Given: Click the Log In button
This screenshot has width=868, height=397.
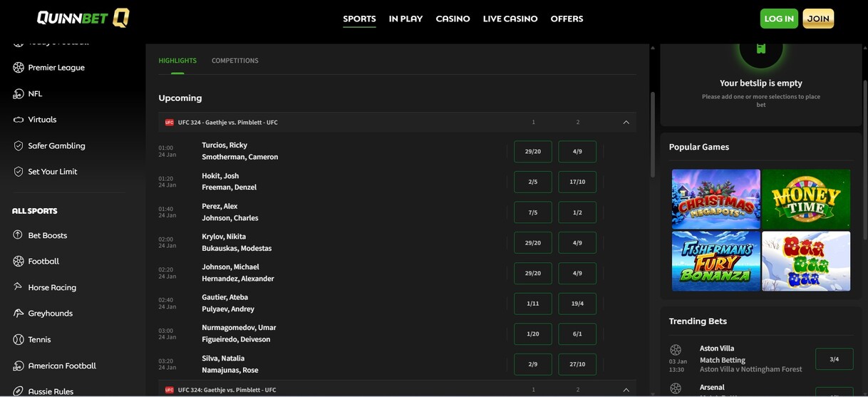Looking at the screenshot, I should click(x=779, y=19).
